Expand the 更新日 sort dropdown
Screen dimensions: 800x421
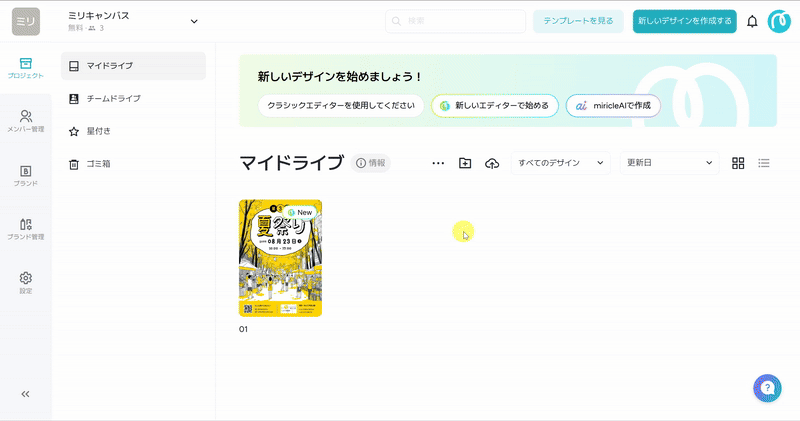669,163
